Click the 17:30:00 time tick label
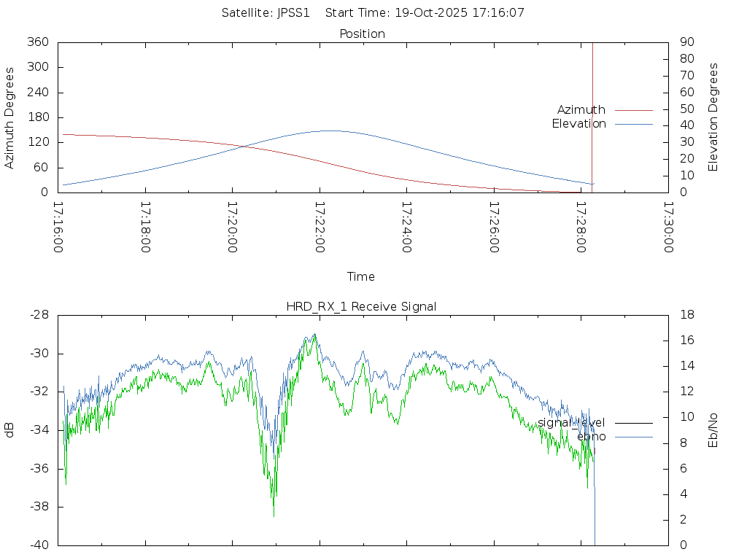 [667, 227]
